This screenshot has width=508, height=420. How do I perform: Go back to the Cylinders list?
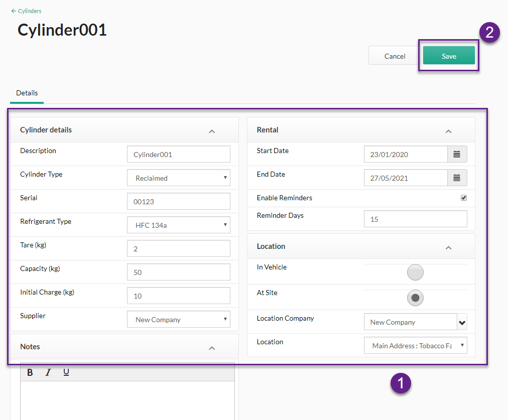(x=26, y=11)
